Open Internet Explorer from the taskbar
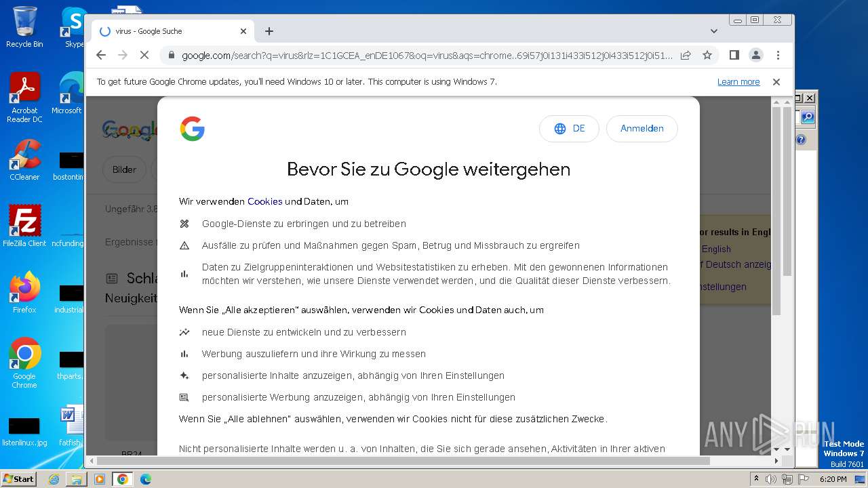 (54, 479)
